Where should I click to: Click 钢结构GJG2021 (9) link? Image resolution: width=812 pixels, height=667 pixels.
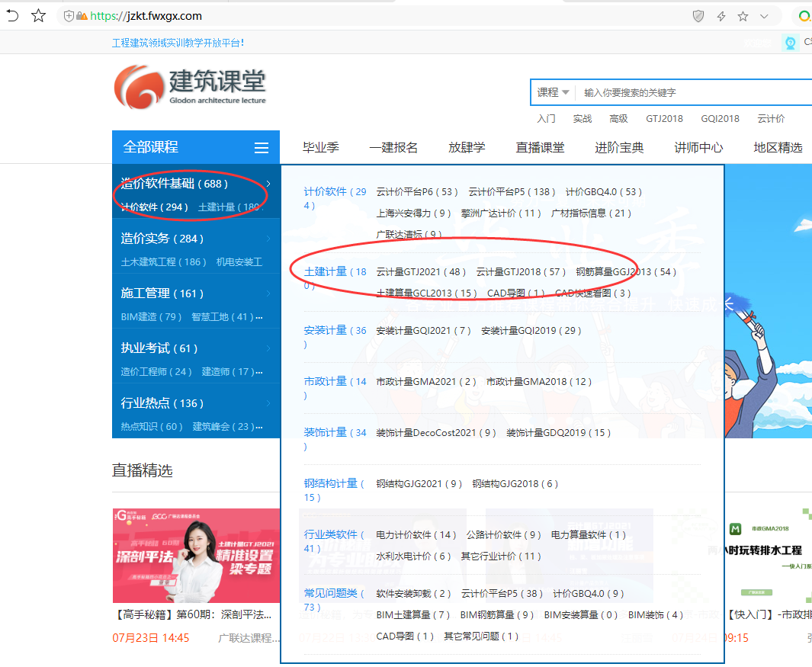pyautogui.click(x=419, y=484)
